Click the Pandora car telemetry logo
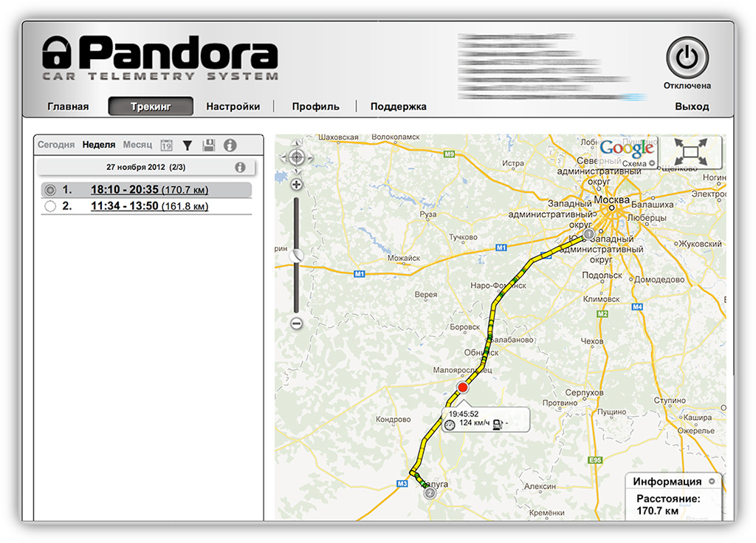The image size is (756, 543). point(160,58)
